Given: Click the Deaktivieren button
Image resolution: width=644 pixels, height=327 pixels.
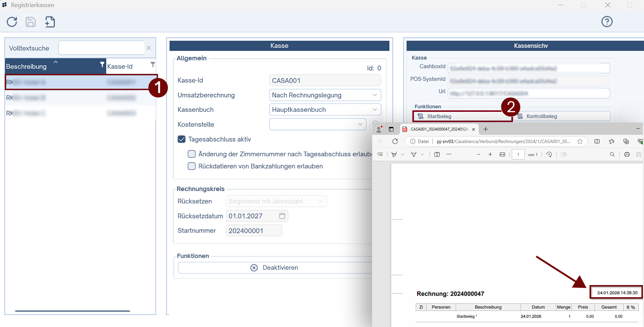Looking at the screenshot, I should [274, 268].
